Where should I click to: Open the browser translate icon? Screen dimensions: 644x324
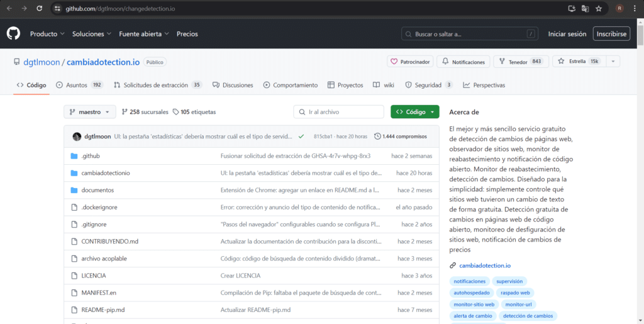click(x=586, y=8)
